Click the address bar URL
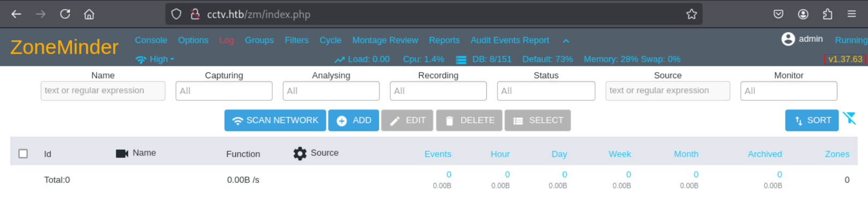This screenshot has width=868, height=207. coord(258,14)
